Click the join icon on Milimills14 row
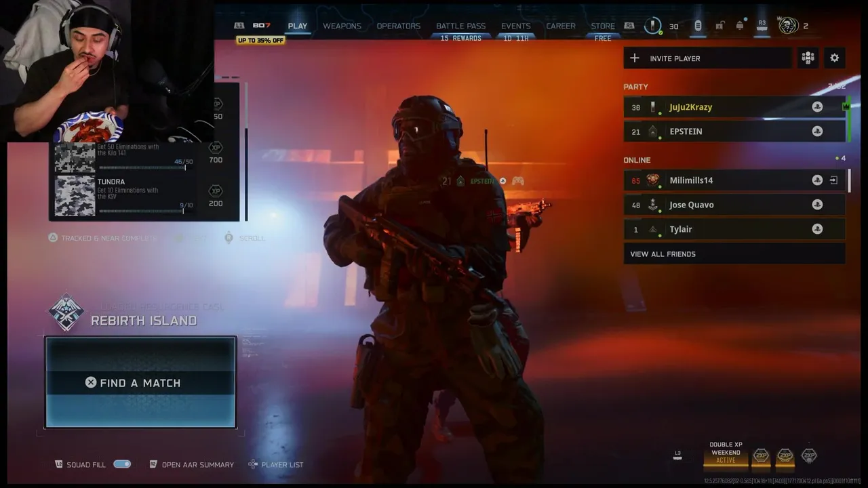 click(x=833, y=180)
